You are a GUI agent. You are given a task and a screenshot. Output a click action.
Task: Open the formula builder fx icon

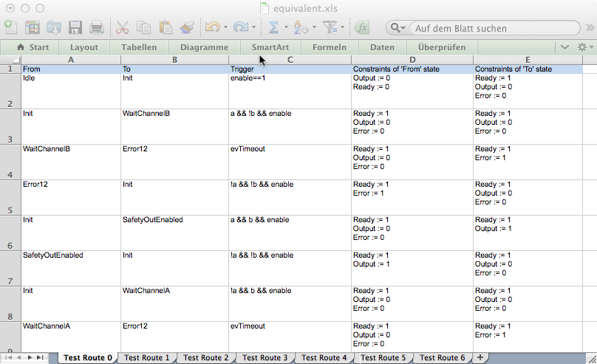(x=362, y=28)
